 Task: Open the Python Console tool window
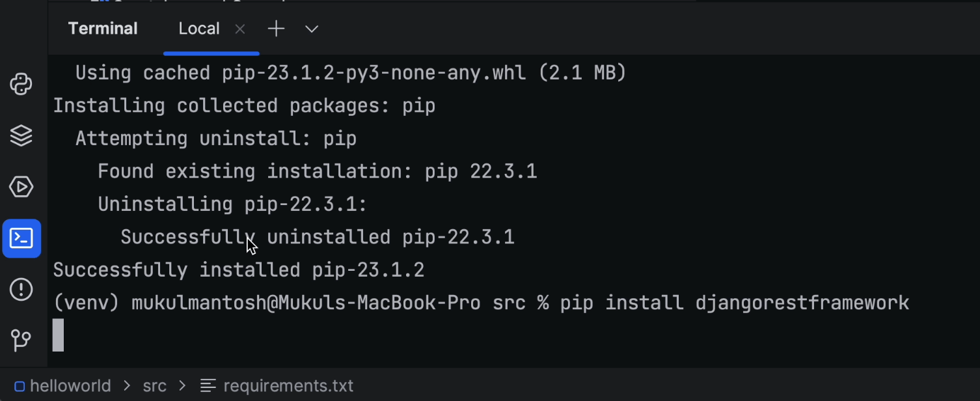tap(21, 85)
